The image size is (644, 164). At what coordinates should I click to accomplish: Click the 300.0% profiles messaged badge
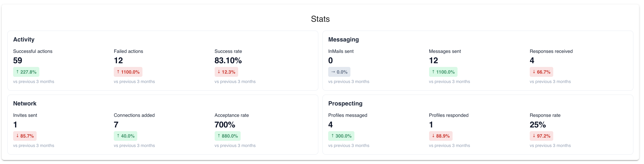point(341,136)
